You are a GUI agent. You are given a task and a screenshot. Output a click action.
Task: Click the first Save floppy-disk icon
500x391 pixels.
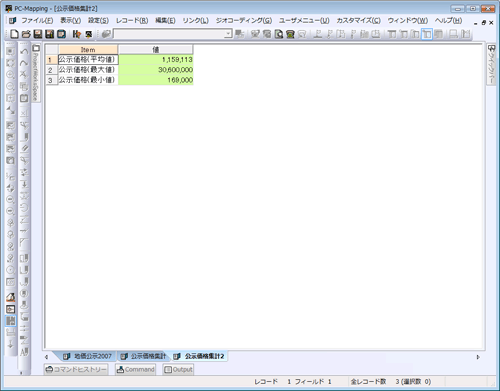click(38, 34)
